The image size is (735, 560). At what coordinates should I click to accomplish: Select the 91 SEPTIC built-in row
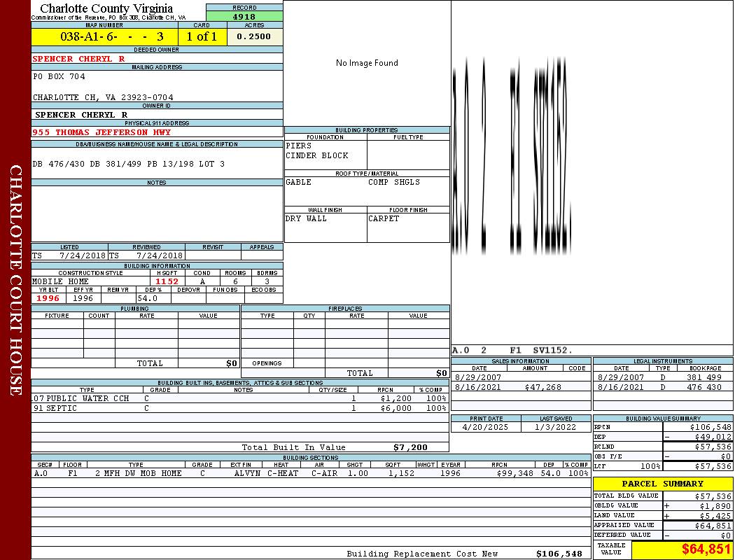tap(239, 408)
